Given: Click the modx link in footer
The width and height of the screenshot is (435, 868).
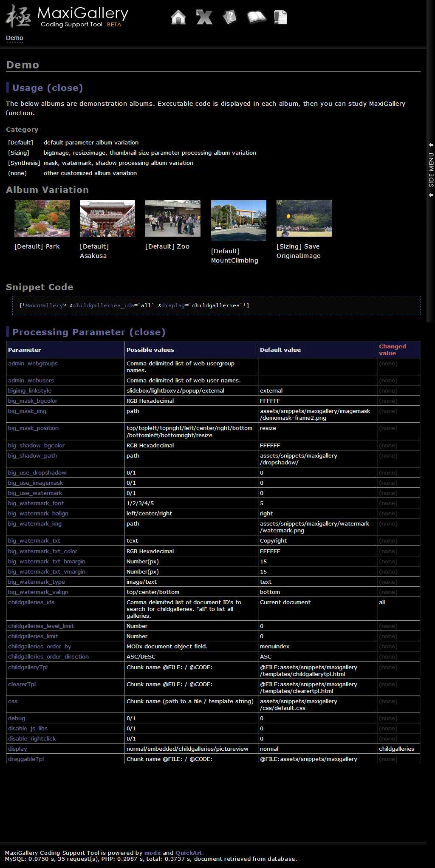Looking at the screenshot, I should pos(153,853).
